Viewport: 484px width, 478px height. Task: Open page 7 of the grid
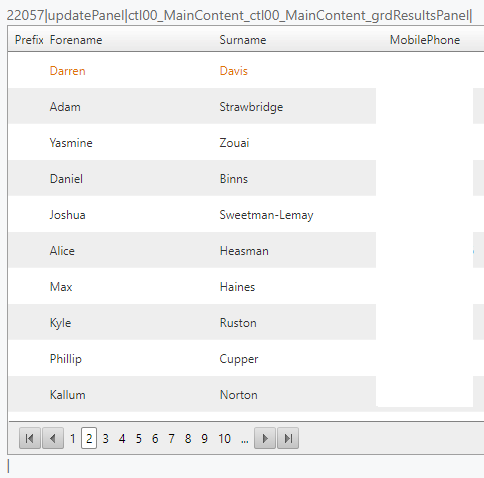click(x=171, y=439)
